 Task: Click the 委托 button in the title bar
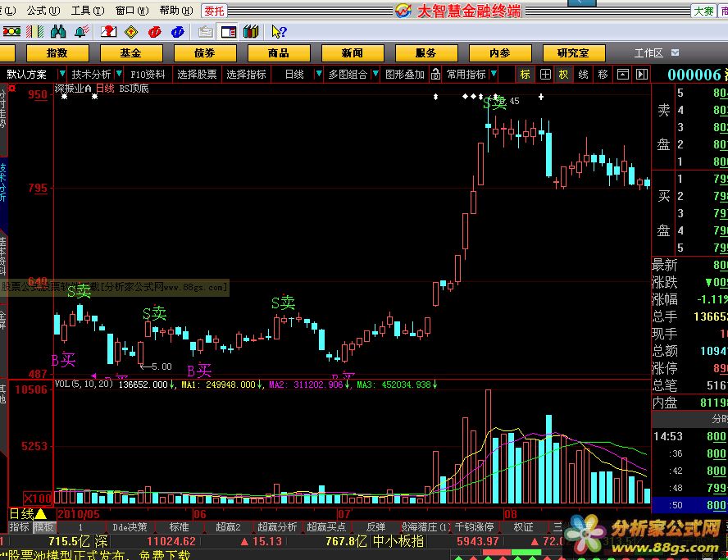tap(214, 11)
